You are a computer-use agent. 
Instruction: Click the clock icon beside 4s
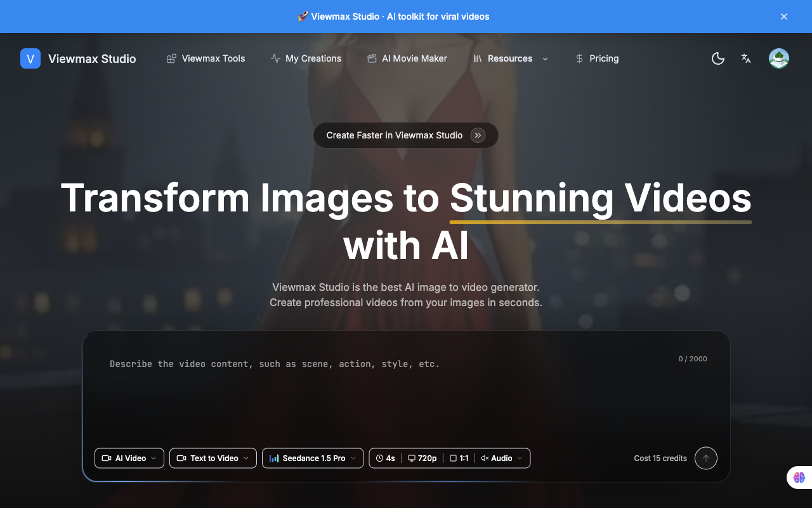click(380, 458)
